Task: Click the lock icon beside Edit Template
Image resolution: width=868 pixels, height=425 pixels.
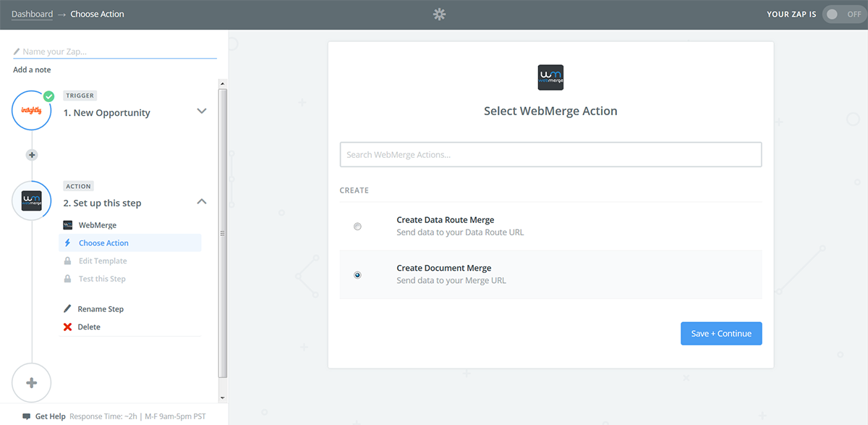Action: coord(68,261)
